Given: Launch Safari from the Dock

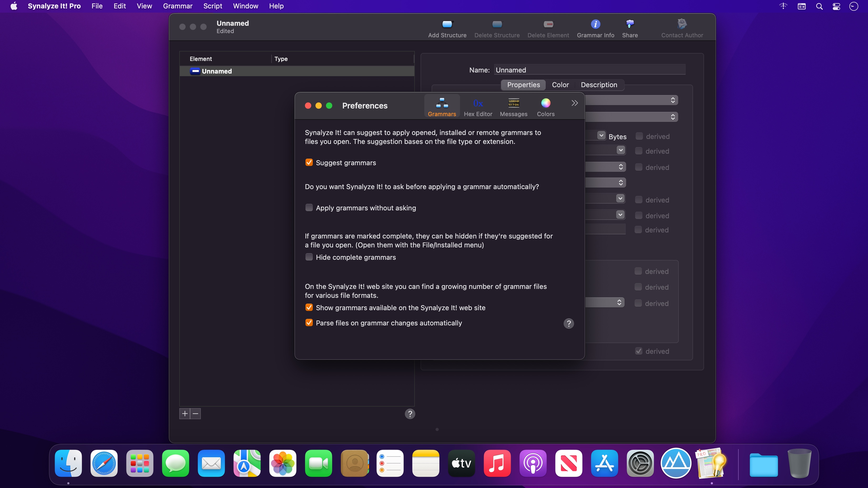Looking at the screenshot, I should (x=104, y=463).
